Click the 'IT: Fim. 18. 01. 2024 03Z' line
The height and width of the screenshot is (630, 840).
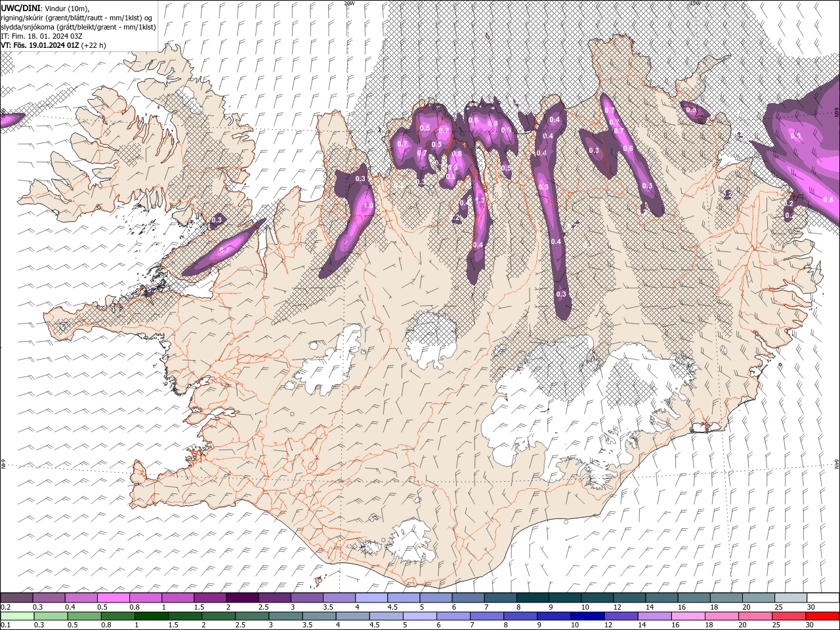coord(41,36)
